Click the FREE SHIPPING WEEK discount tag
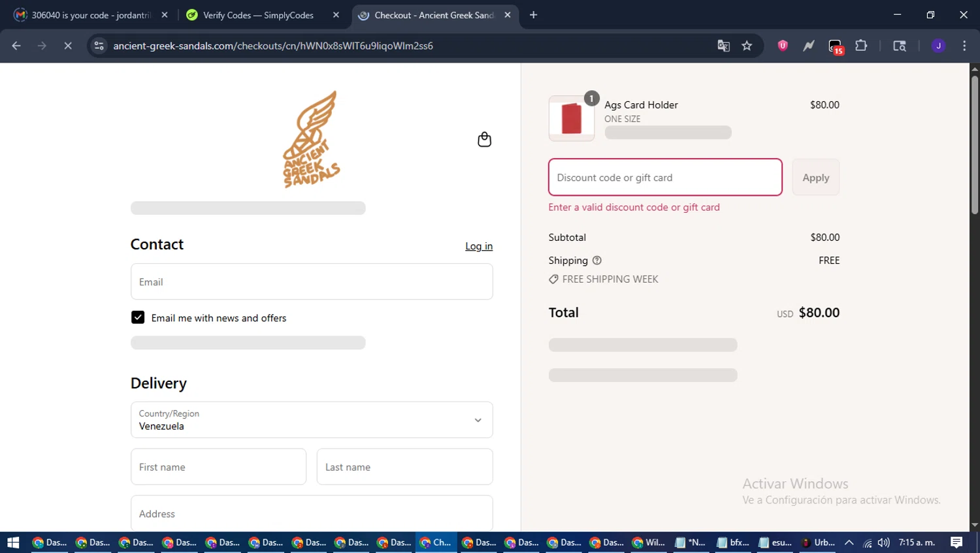The image size is (980, 553). [604, 279]
